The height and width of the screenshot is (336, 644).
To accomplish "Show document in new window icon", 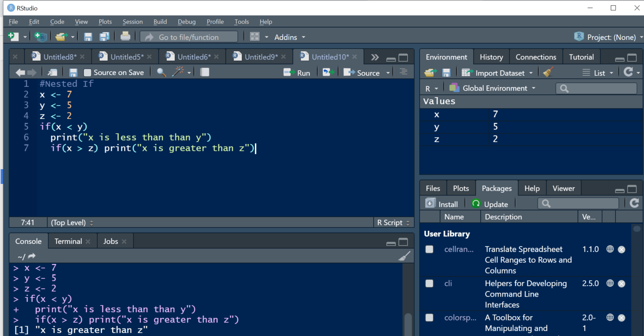I will tap(52, 72).
